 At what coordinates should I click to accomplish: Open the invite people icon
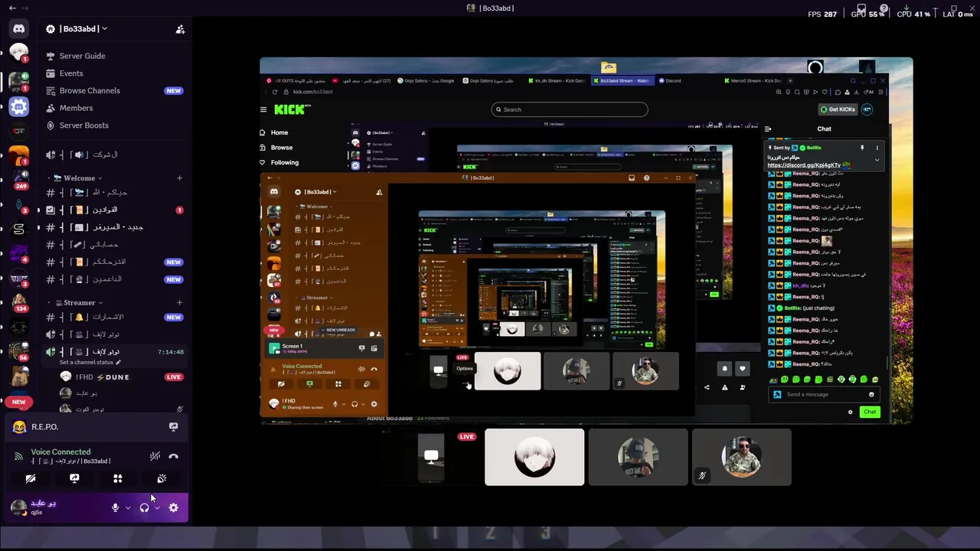180,29
